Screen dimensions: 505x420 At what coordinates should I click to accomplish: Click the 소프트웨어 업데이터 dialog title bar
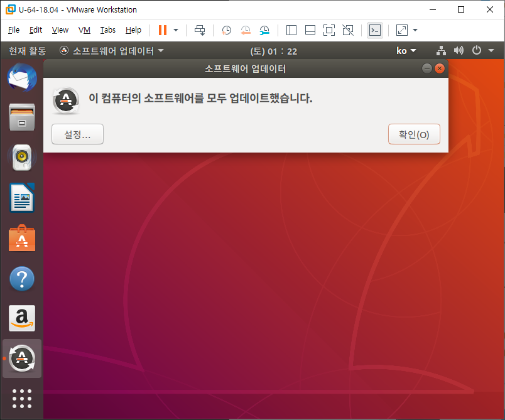click(246, 68)
